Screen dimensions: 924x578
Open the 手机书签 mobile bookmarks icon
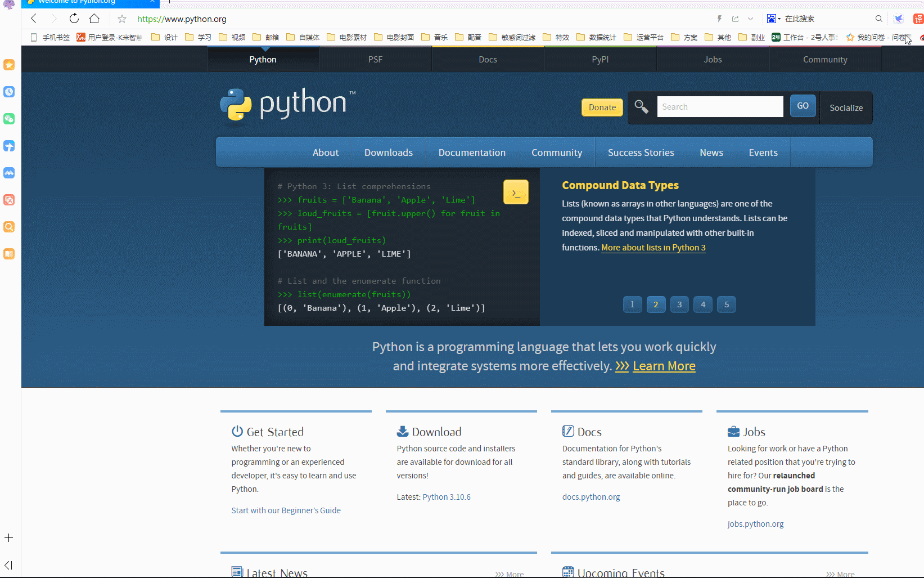click(x=50, y=37)
